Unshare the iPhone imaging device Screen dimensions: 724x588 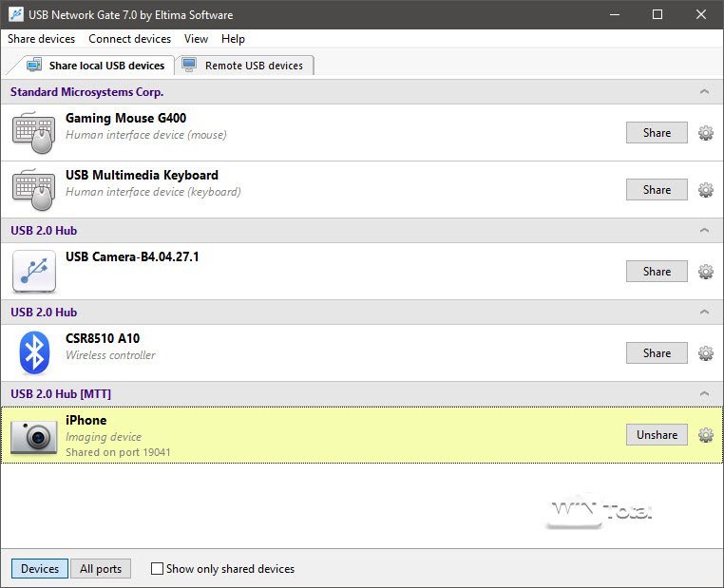[657, 435]
